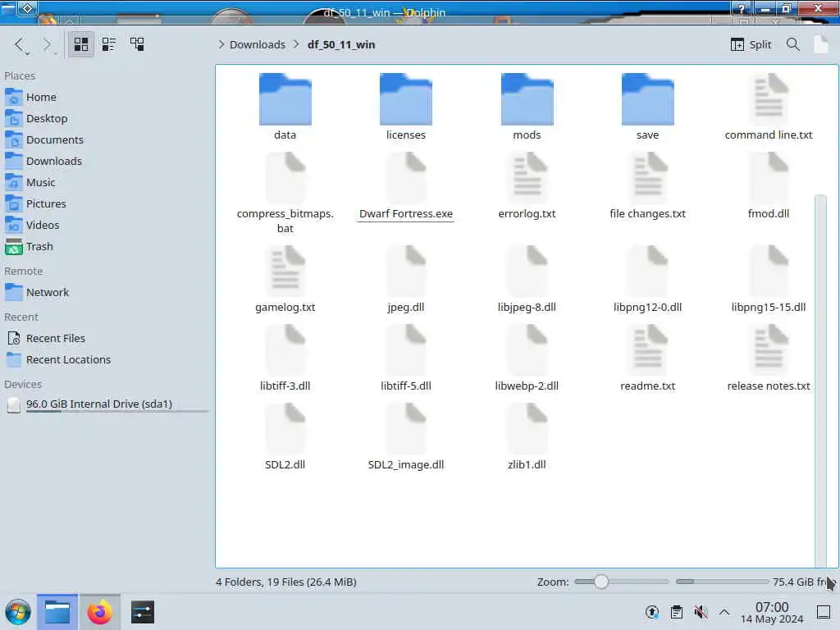Image resolution: width=840 pixels, height=630 pixels.
Task: Expand breadcrumb arrow before Downloads
Action: click(x=221, y=44)
